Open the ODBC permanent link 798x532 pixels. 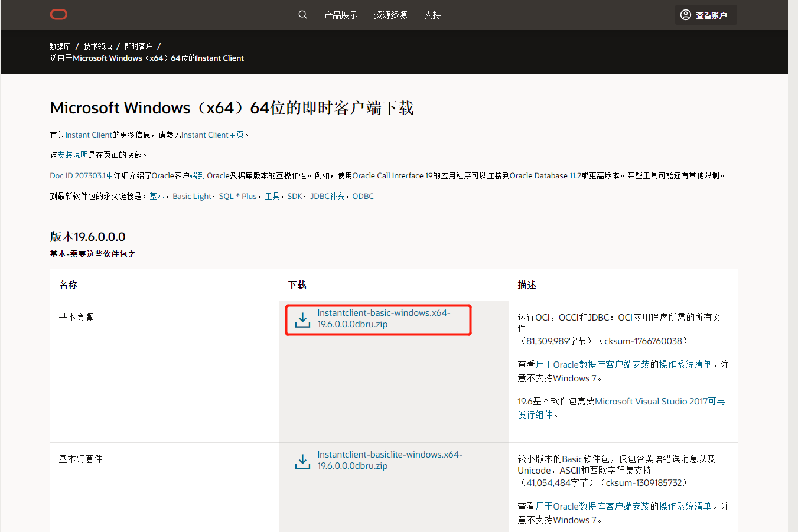(x=363, y=196)
